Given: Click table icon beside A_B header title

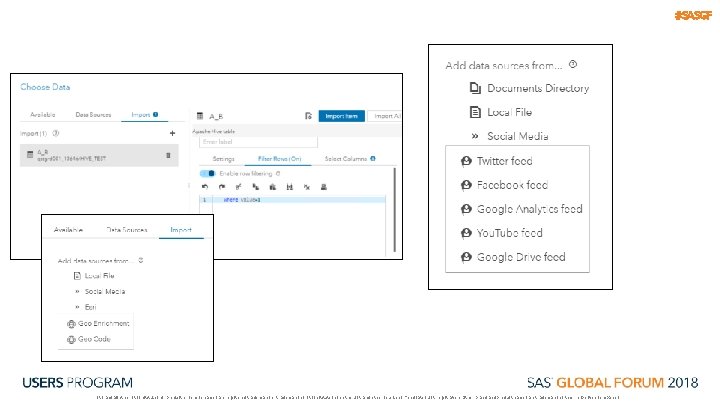Looking at the screenshot, I should [200, 116].
